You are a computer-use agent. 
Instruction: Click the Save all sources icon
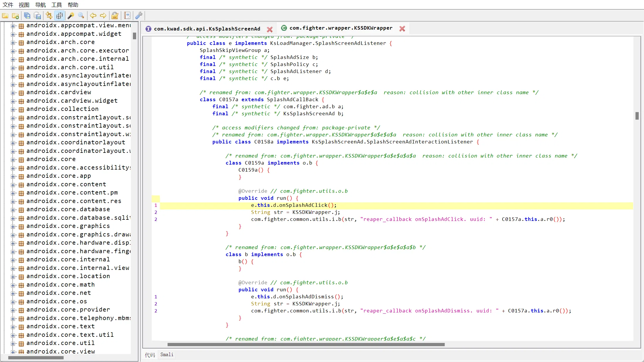pyautogui.click(x=27, y=16)
